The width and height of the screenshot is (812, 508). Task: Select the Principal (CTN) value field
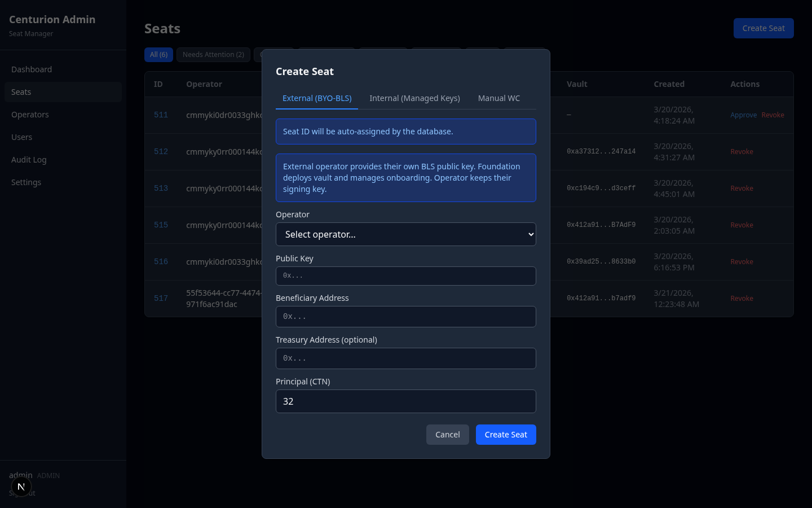[x=405, y=401]
